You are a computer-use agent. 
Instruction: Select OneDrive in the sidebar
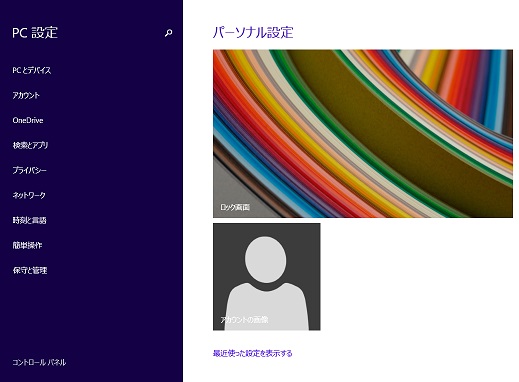click(28, 120)
